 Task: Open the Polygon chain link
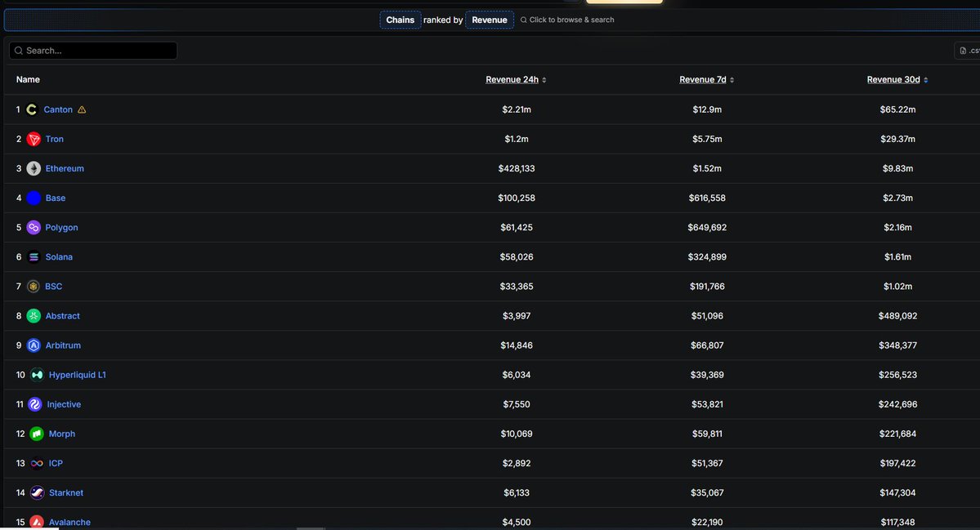pyautogui.click(x=61, y=227)
